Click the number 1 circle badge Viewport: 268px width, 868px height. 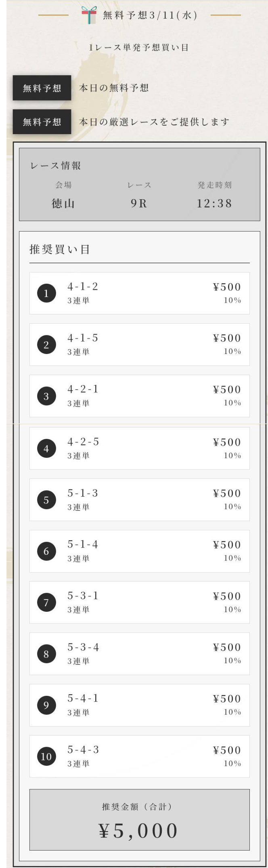46,293
